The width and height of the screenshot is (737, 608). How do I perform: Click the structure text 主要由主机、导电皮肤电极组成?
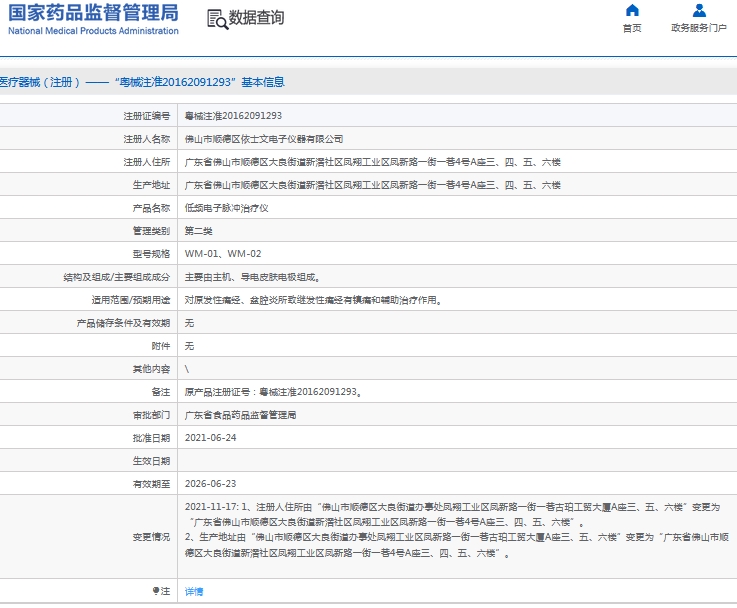tap(252, 277)
